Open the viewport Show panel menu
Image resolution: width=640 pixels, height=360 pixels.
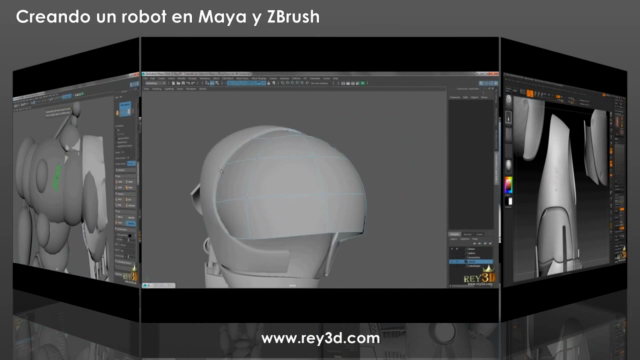(x=180, y=89)
